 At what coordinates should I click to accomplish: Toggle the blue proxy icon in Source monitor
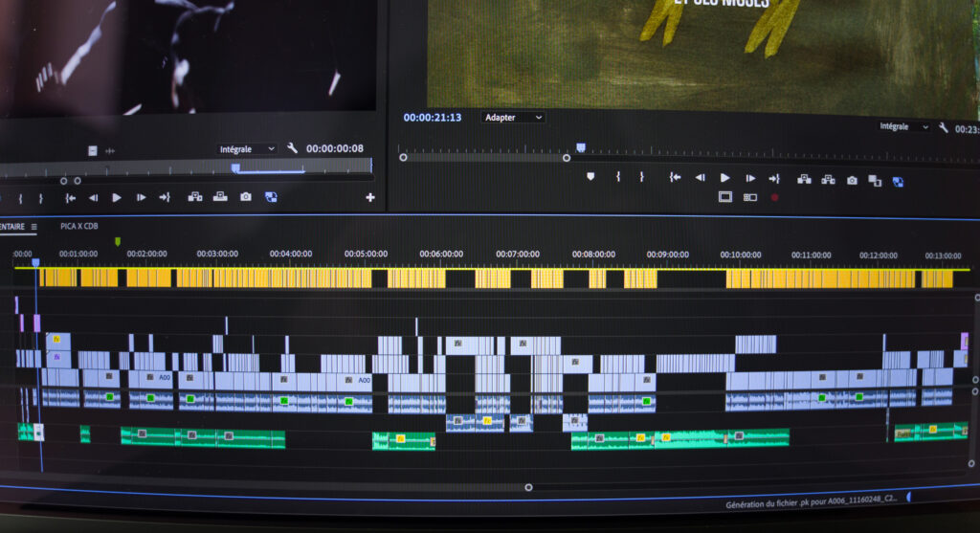[x=271, y=197]
